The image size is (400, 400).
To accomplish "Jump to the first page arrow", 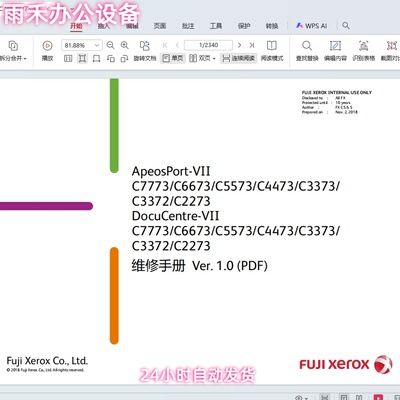I will click(x=165, y=45).
